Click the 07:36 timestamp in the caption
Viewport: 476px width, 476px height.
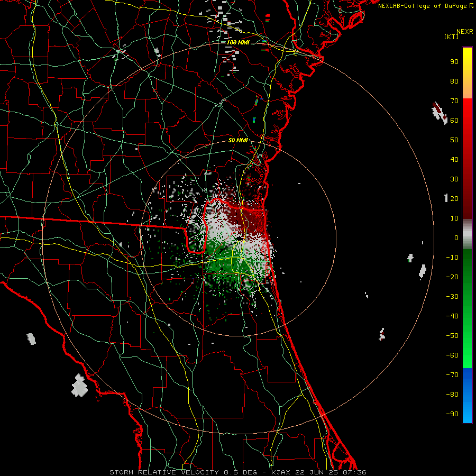pyautogui.click(x=354, y=472)
